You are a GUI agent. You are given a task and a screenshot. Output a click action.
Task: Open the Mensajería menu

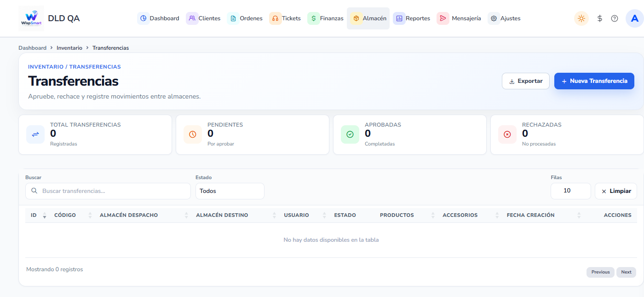[460, 18]
